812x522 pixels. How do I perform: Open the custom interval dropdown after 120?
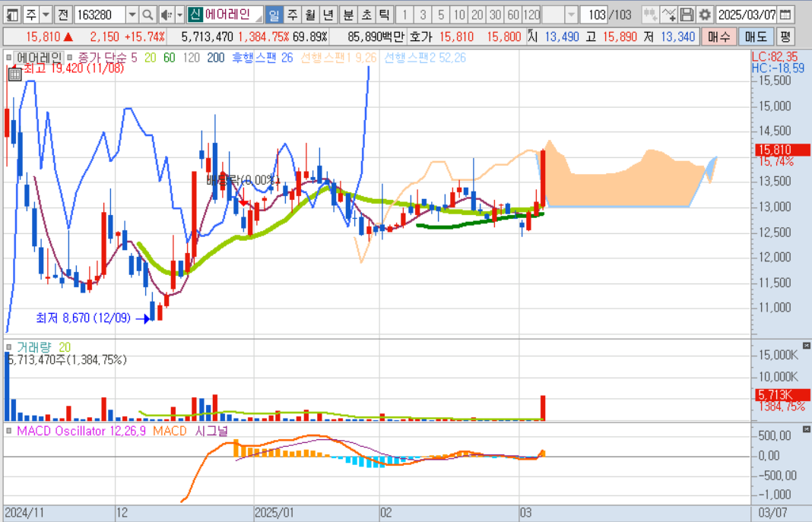571,14
